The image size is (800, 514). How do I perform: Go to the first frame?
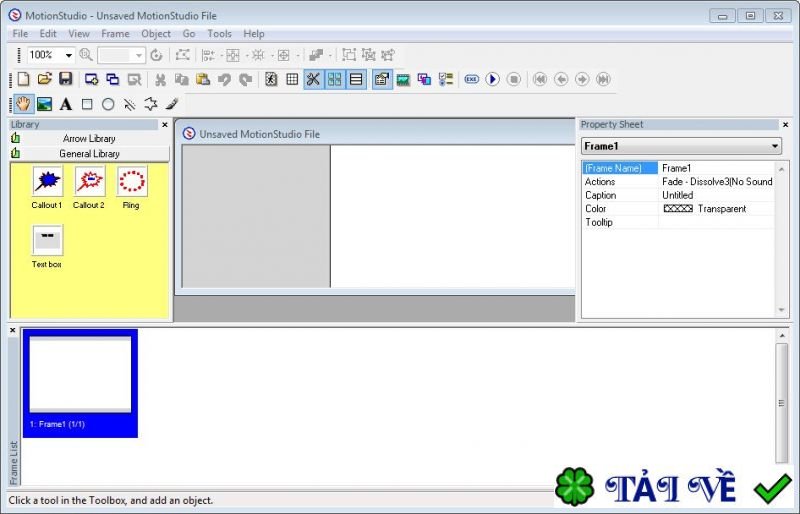539,79
